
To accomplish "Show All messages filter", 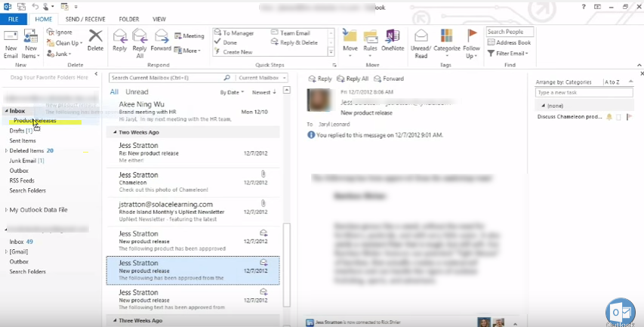I will (114, 92).
